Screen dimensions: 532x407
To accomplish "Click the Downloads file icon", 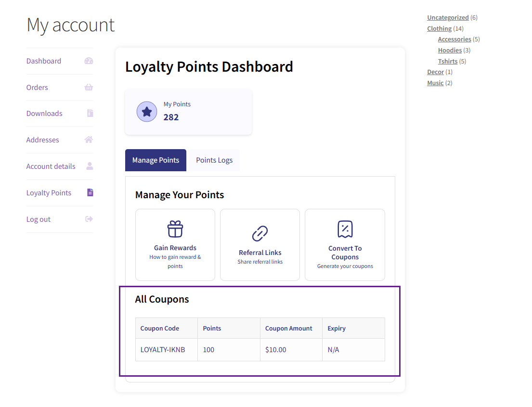I will (90, 114).
